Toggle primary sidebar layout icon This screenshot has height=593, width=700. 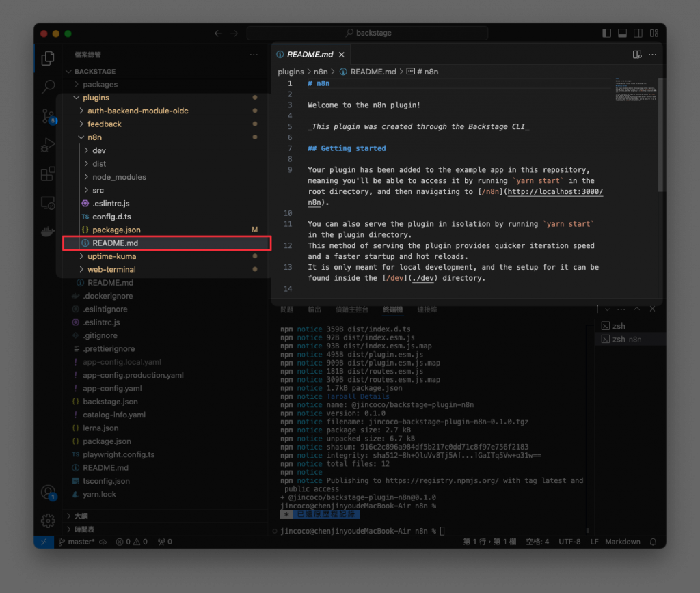pos(606,33)
